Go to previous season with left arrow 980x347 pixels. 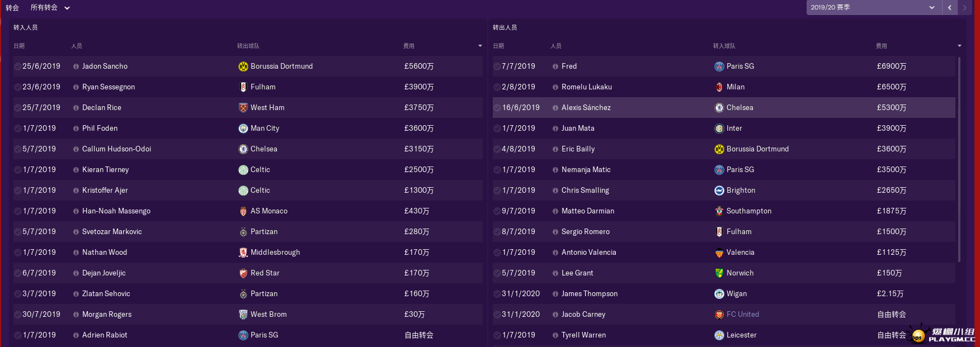tap(950, 7)
